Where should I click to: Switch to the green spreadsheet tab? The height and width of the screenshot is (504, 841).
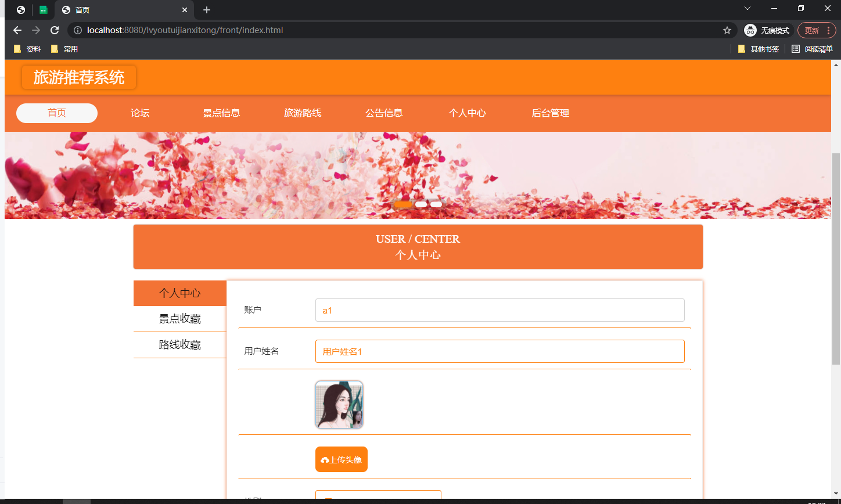[44, 10]
